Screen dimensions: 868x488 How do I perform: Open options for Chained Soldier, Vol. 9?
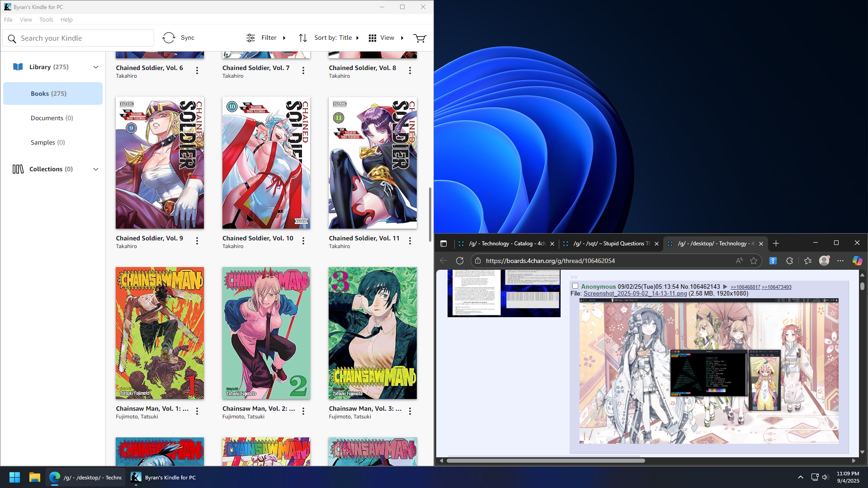[x=197, y=241]
